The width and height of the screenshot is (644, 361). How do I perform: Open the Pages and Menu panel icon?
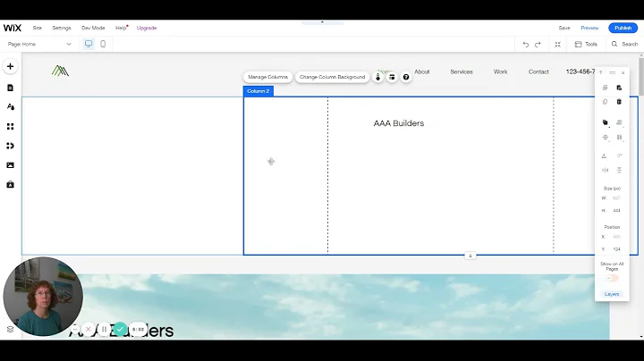[10, 88]
